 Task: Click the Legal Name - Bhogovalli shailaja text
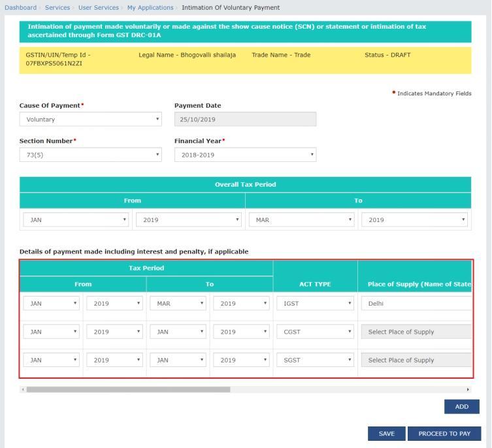click(187, 55)
